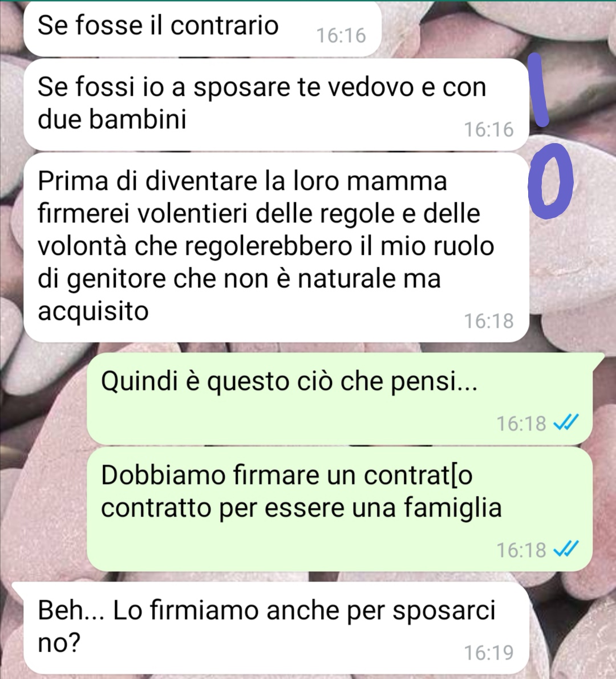Click the word "sposarci" in the bottom message
Screen dimensions: 616x679
444,612
